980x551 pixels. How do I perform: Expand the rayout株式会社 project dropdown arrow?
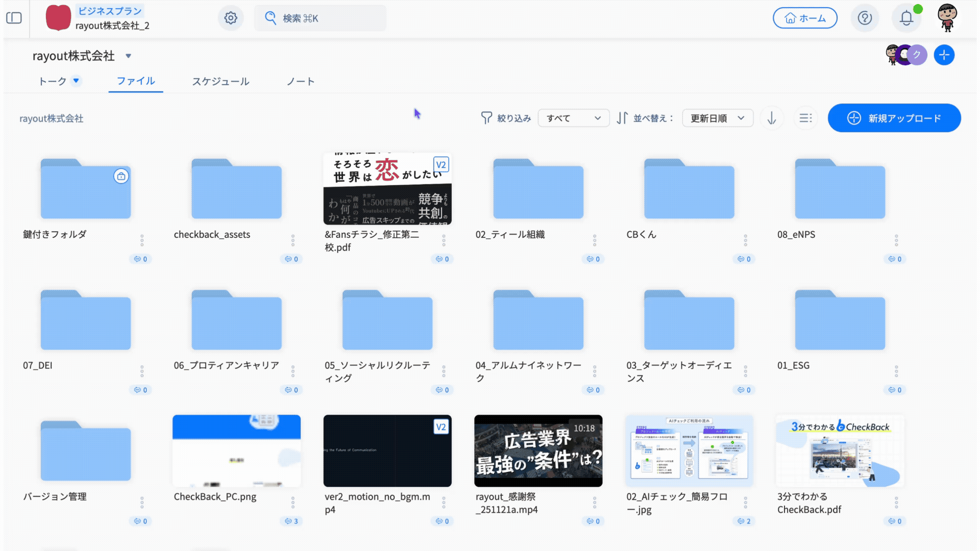(129, 56)
